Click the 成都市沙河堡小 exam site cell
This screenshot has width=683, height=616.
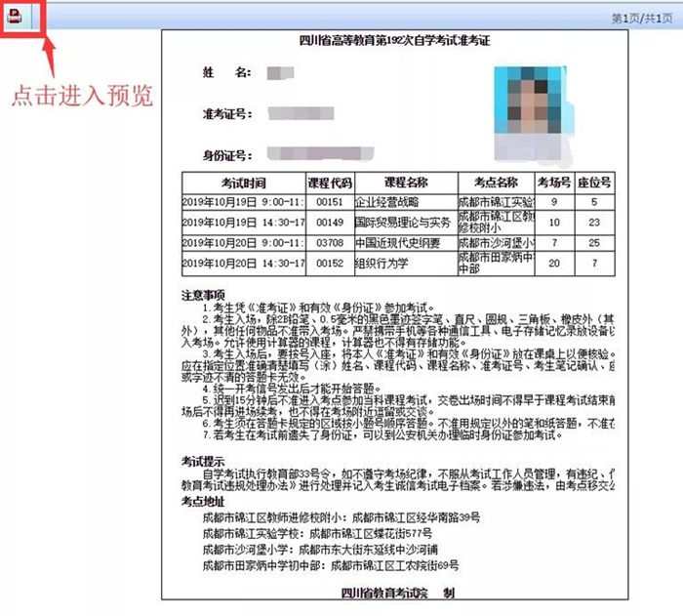[x=496, y=243]
